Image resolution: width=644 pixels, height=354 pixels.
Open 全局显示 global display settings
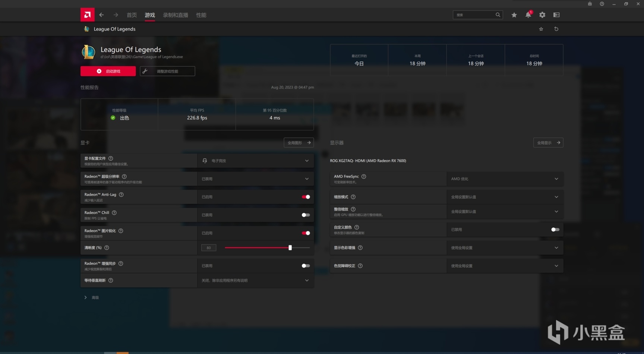pyautogui.click(x=548, y=143)
